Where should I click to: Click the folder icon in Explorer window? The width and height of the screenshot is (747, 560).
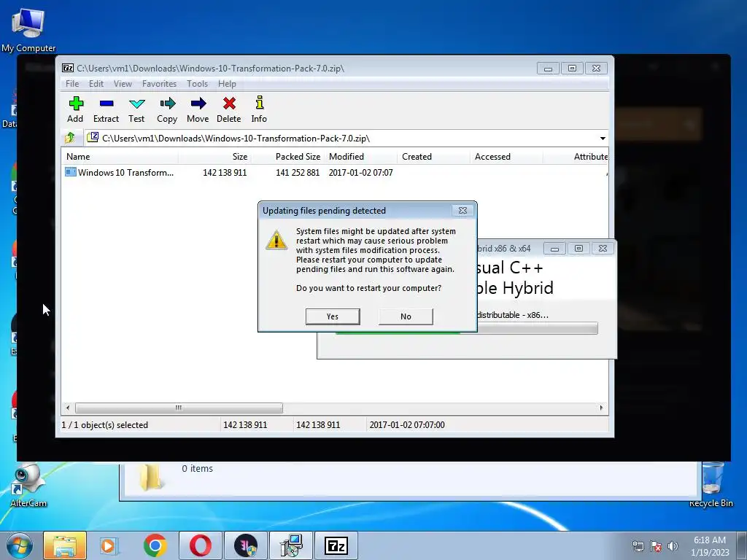(x=150, y=477)
